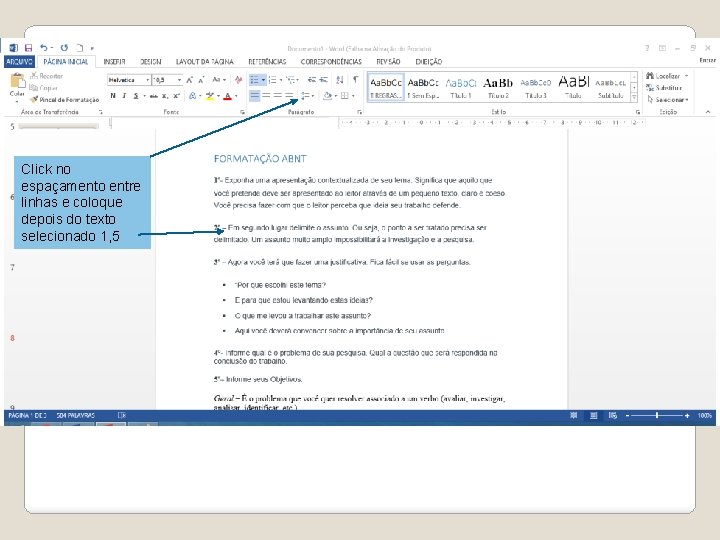720x540 pixels.
Task: Toggle strikethrough formatting
Action: [x=154, y=96]
